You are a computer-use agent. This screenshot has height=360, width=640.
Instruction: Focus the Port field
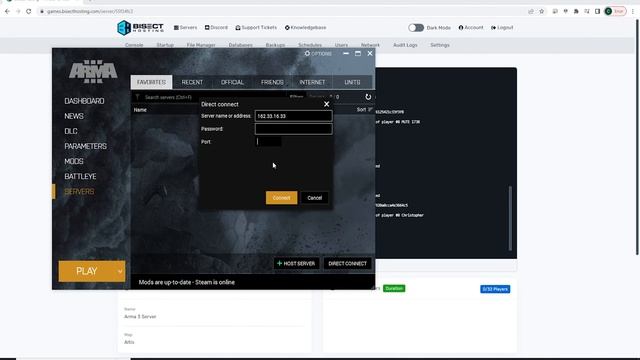(x=268, y=142)
